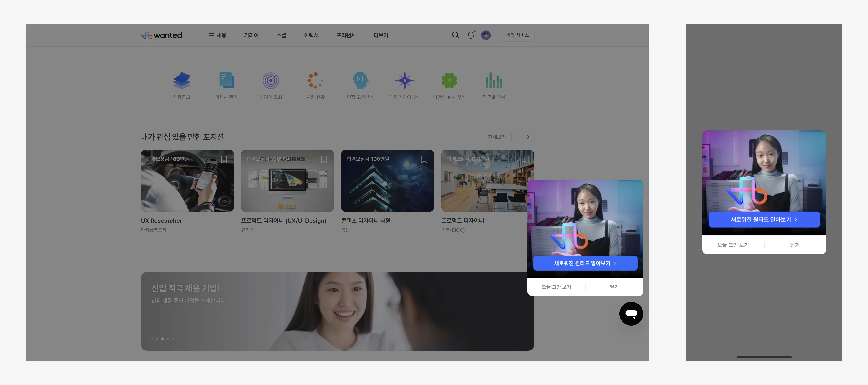Open the 채용공고 layered icon
This screenshot has height=385, width=868.
[x=182, y=81]
